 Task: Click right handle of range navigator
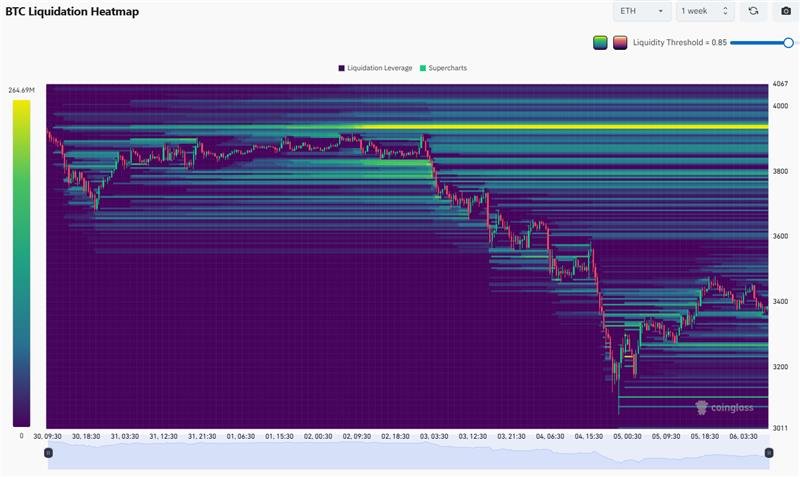[x=769, y=453]
